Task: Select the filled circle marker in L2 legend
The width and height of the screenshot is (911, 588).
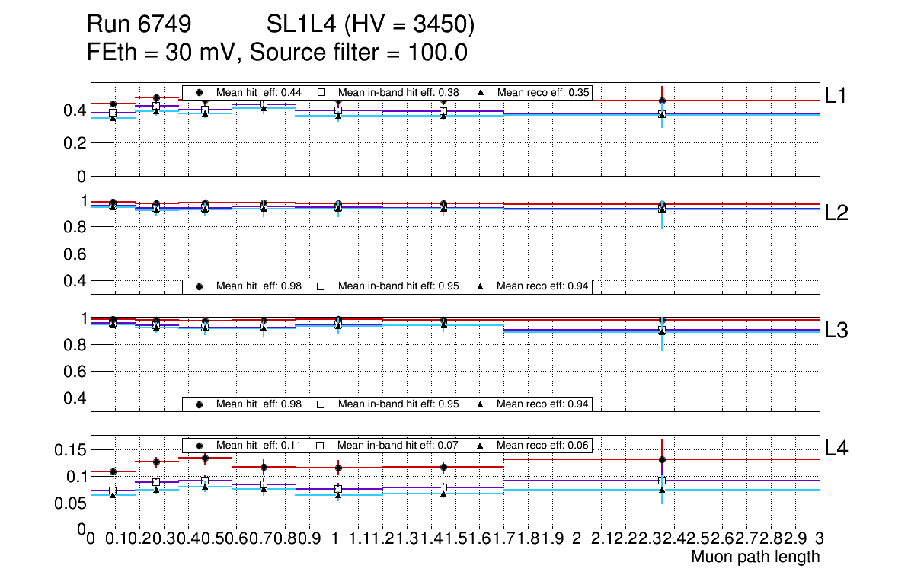Action: pos(200,286)
